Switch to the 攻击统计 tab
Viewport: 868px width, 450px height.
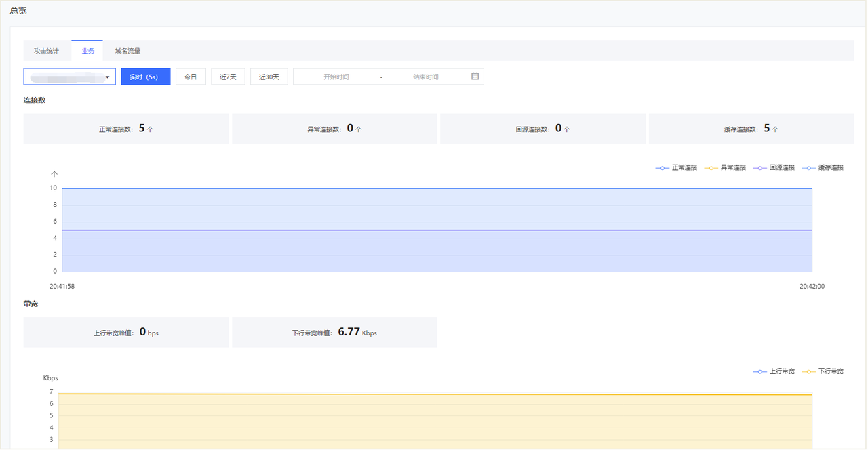47,51
